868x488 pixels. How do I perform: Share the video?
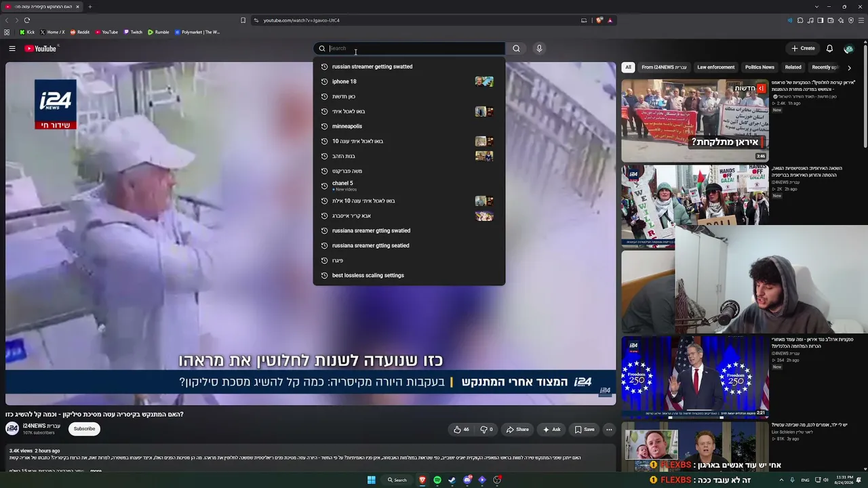point(517,429)
